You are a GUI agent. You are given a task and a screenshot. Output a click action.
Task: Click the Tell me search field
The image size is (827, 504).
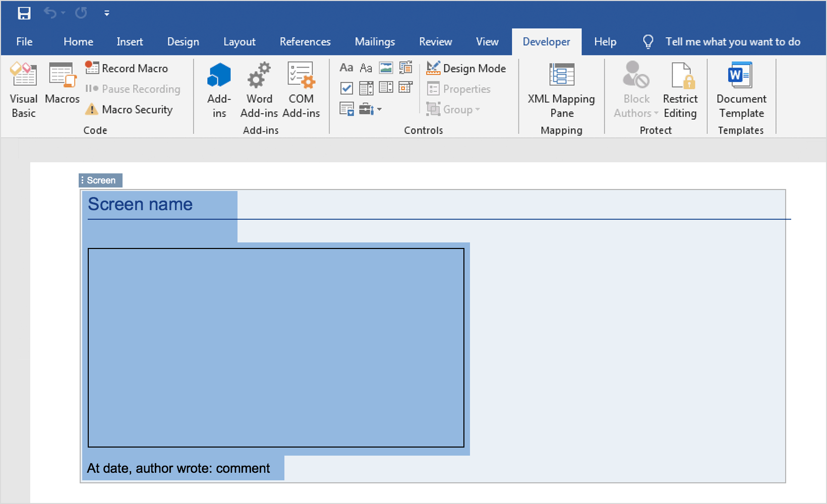[x=732, y=42]
